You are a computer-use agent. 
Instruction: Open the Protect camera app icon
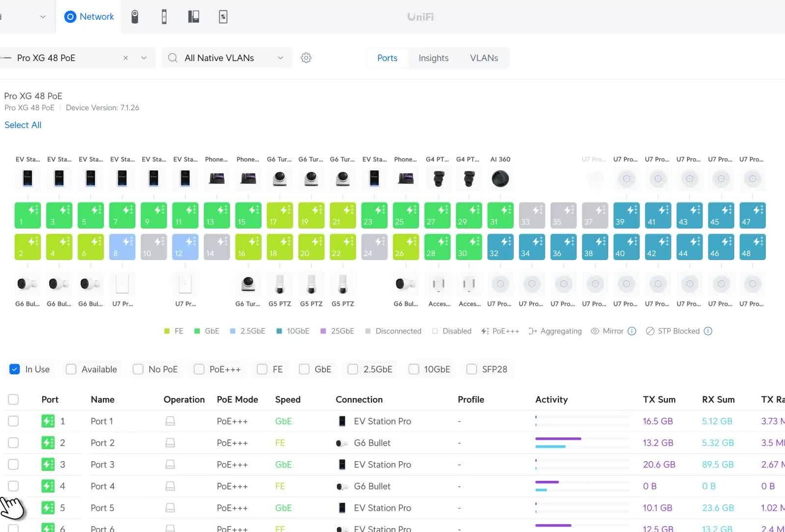[134, 17]
